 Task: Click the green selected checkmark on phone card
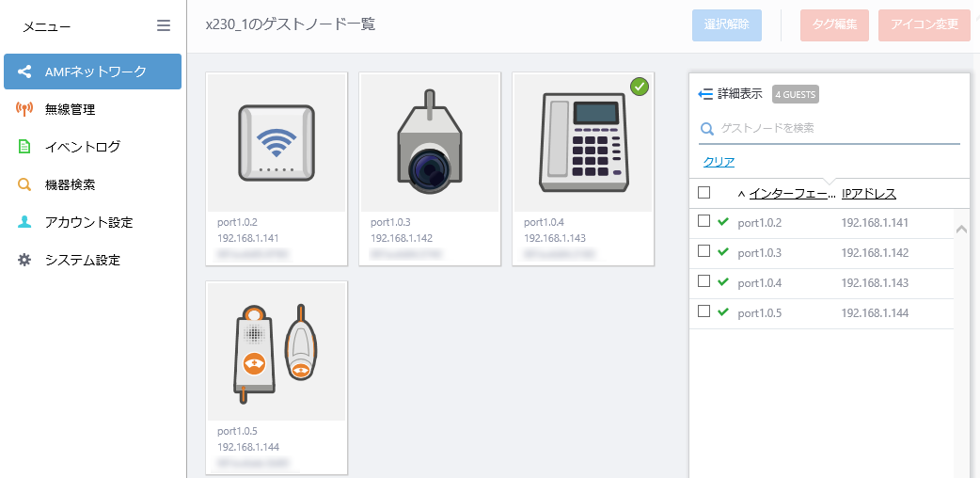point(639,87)
